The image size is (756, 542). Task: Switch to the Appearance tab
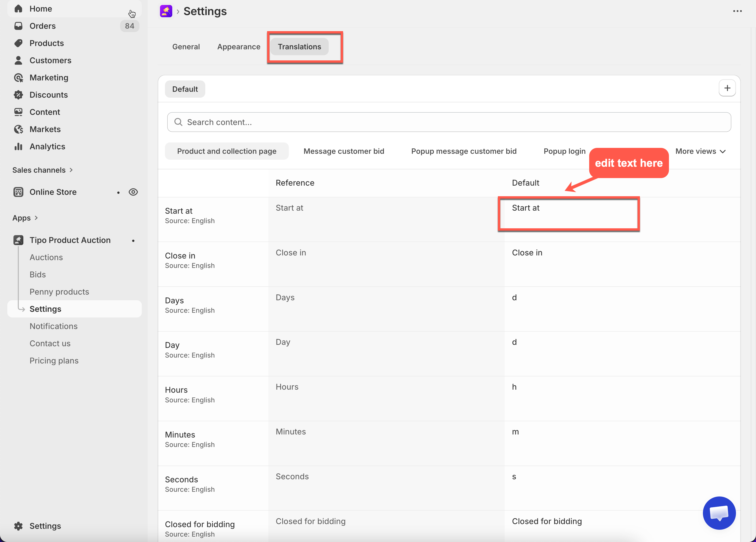coord(239,47)
